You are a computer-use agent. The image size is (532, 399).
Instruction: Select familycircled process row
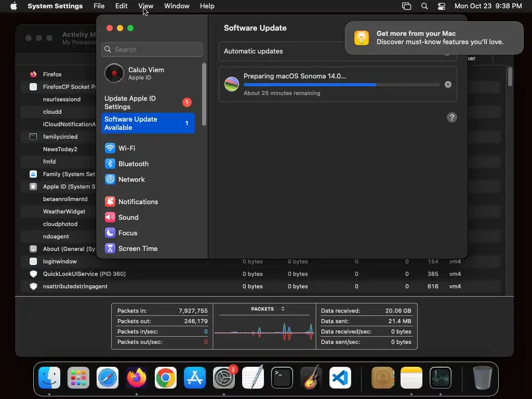[58, 137]
